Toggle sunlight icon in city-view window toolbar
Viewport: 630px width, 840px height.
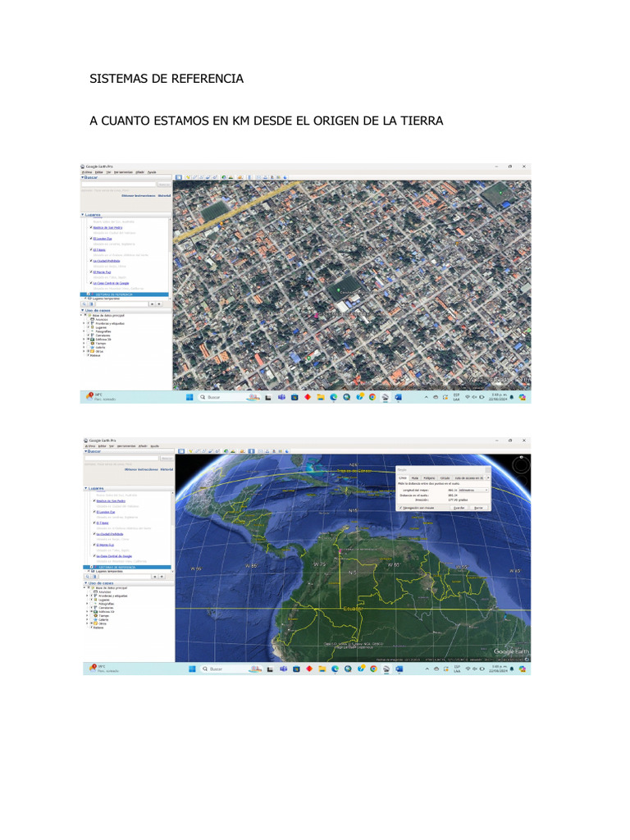click(x=231, y=177)
